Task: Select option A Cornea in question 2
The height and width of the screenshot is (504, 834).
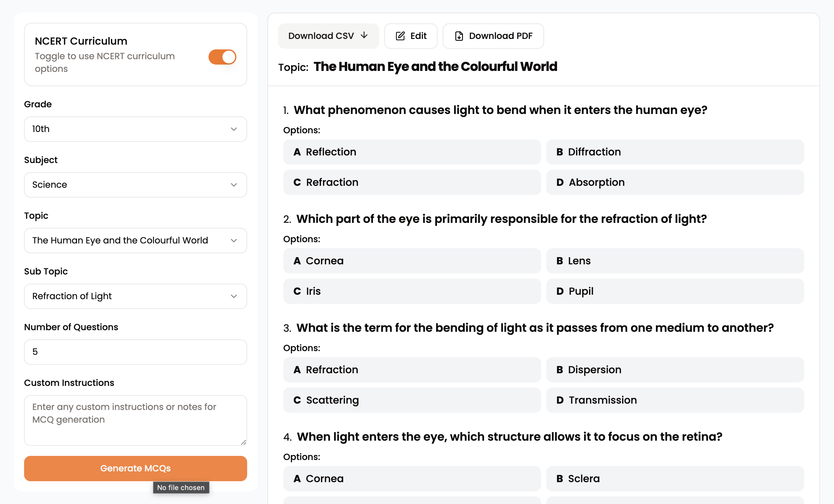Action: [x=412, y=261]
